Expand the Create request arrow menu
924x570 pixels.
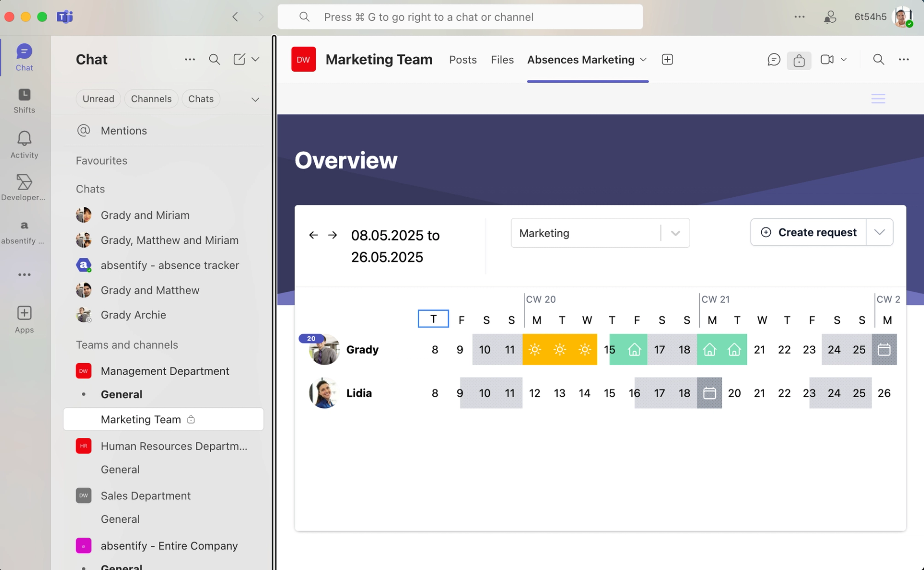pos(879,232)
